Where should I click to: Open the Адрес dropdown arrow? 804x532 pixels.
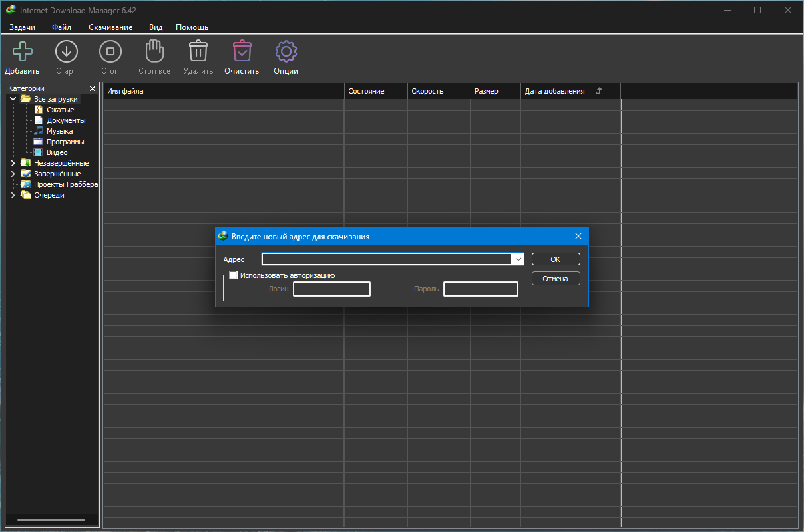[x=517, y=259]
